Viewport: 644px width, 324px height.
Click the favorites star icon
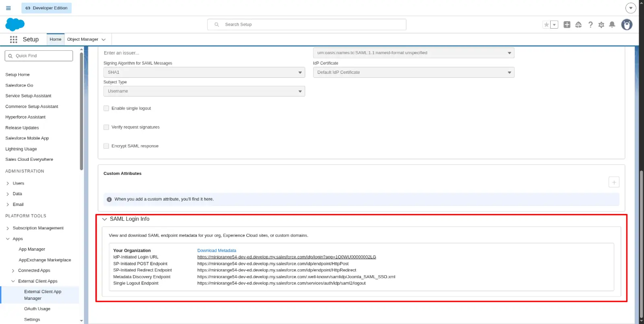546,25
